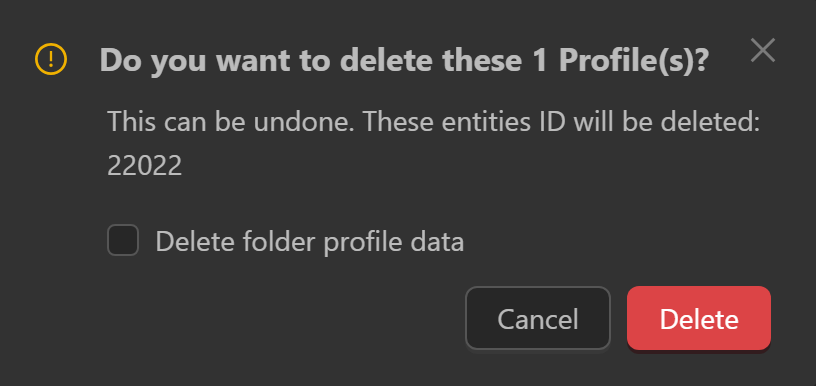Image resolution: width=816 pixels, height=386 pixels.
Task: Click the entity ID 22022 text
Action: coord(145,166)
